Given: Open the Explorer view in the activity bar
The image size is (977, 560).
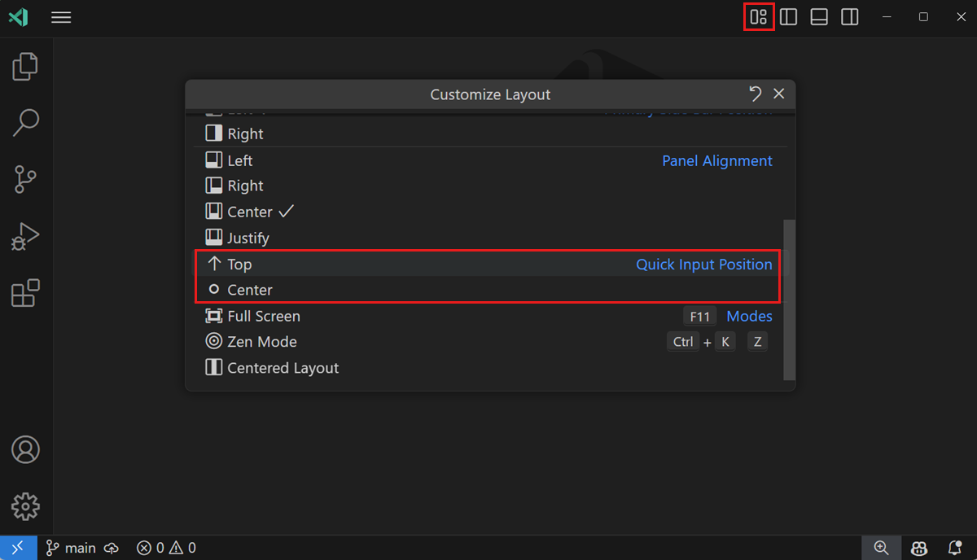Looking at the screenshot, I should coord(25,67).
